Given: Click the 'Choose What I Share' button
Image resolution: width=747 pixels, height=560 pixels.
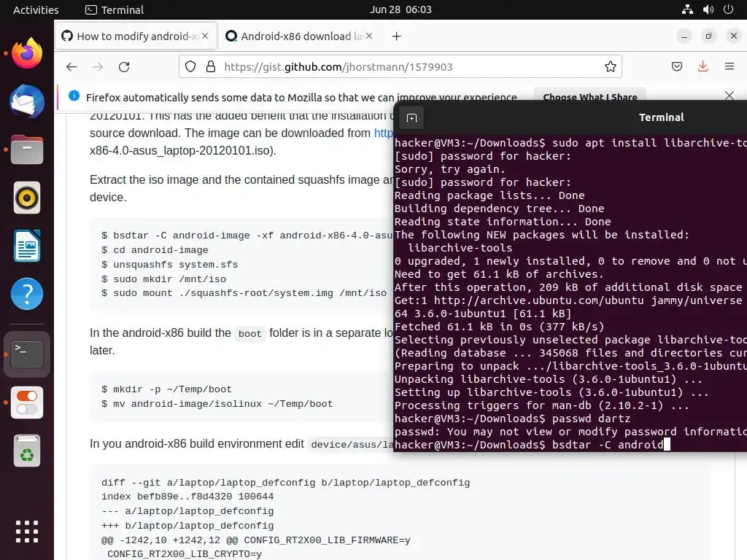Looking at the screenshot, I should [x=589, y=97].
